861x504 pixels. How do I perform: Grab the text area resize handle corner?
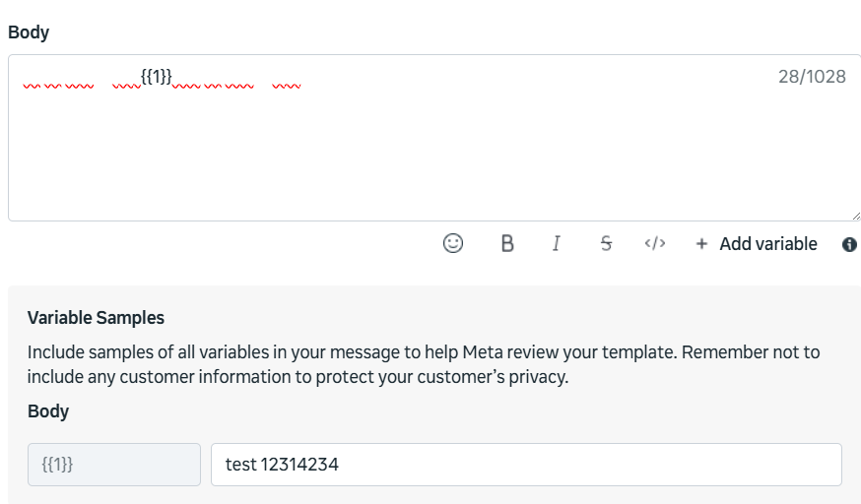854,215
